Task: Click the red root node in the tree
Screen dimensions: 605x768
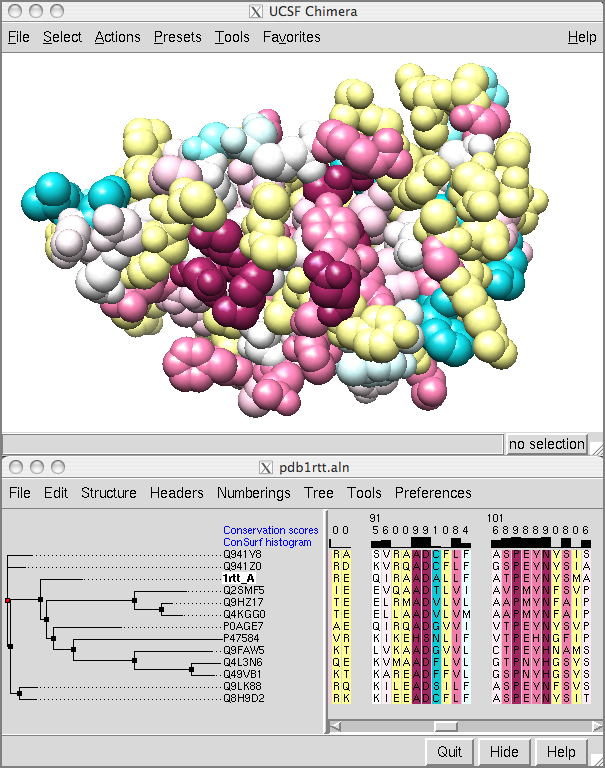Action: [7, 600]
